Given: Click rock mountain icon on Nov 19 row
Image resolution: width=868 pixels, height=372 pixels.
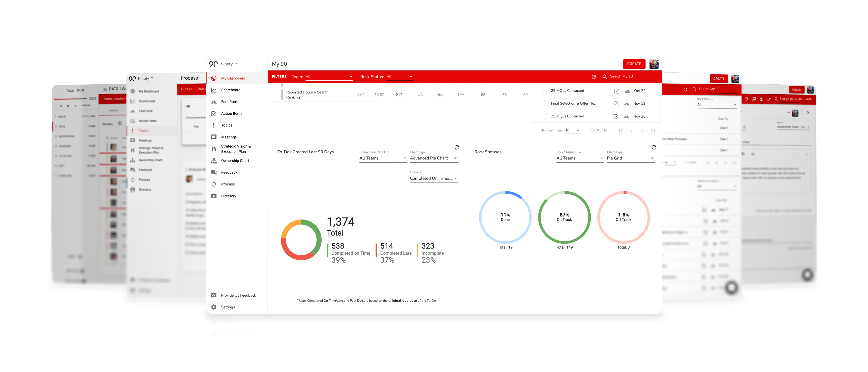Looking at the screenshot, I should pyautogui.click(x=626, y=104).
